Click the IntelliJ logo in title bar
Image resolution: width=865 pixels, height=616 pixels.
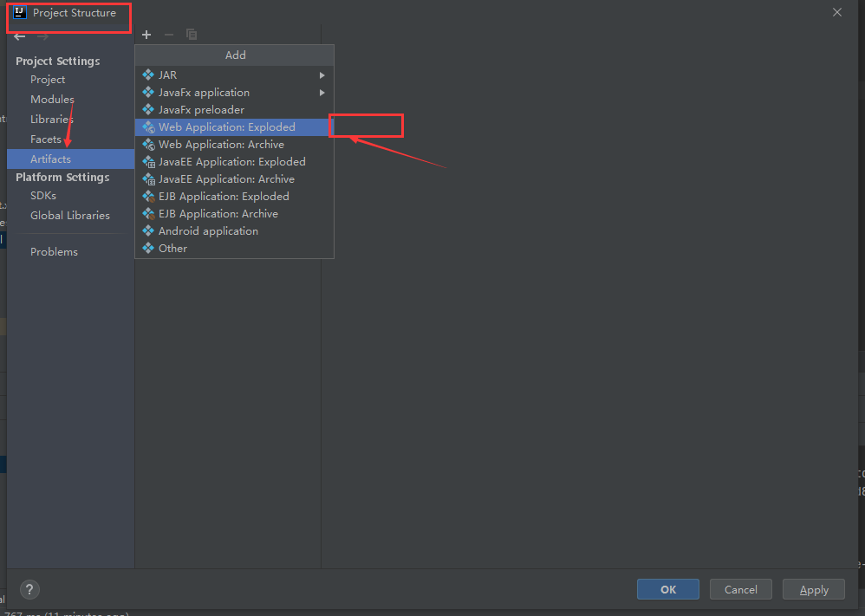(x=19, y=12)
